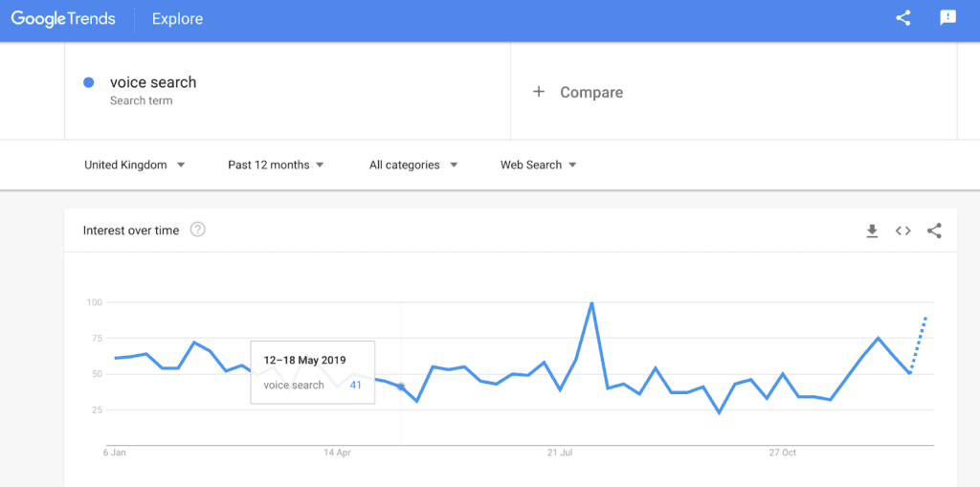
Task: Share the Interest over time chart
Action: point(934,231)
